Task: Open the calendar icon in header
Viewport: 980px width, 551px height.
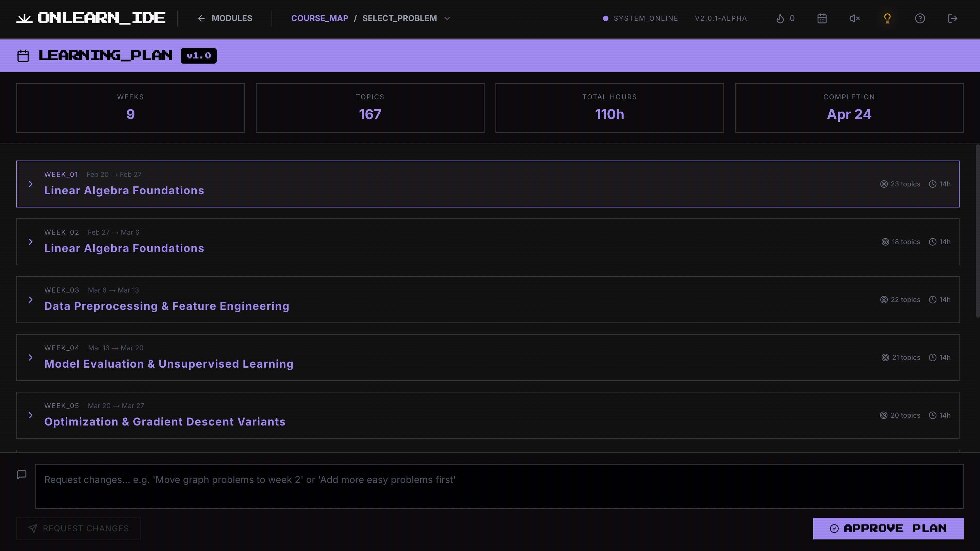Action: (822, 18)
